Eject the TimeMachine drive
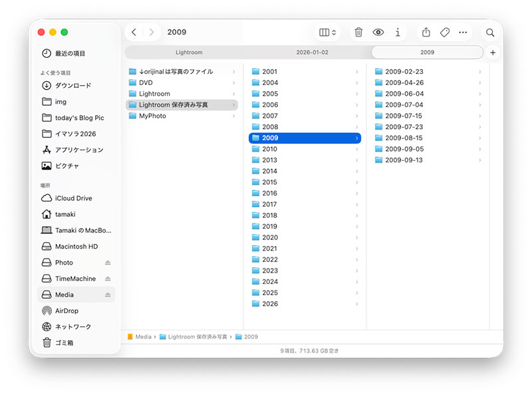 tap(108, 279)
